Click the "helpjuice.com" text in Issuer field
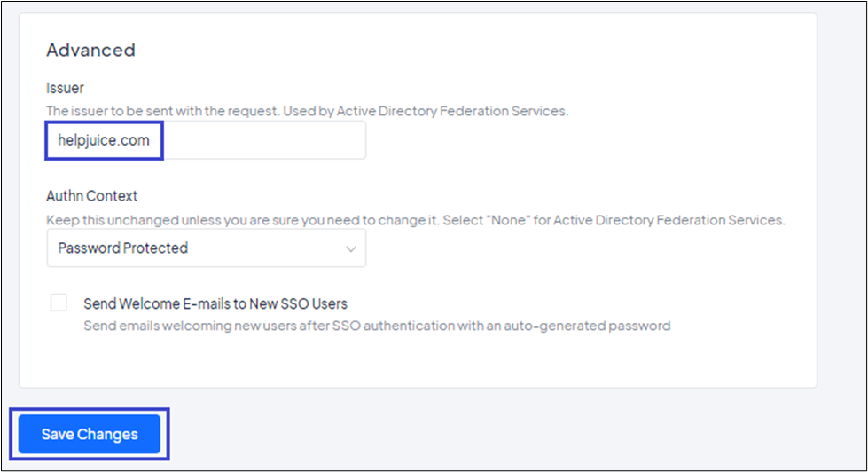868x472 pixels. tap(104, 140)
